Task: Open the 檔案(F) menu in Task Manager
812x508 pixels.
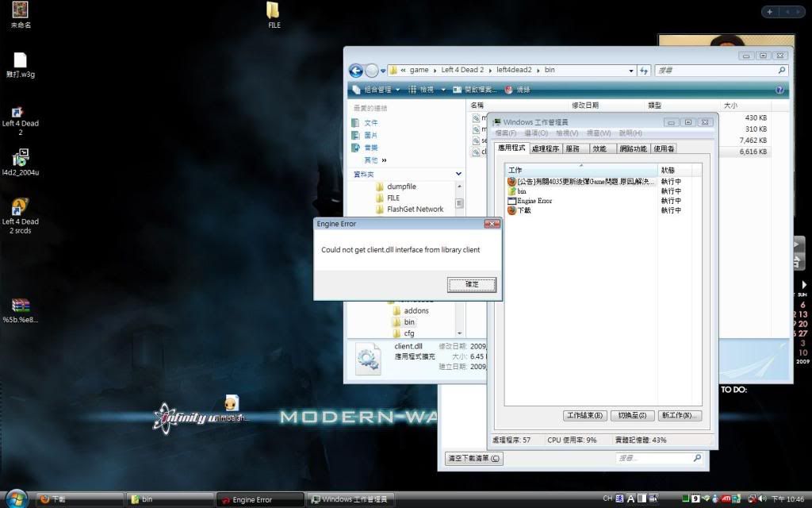Action: point(505,133)
